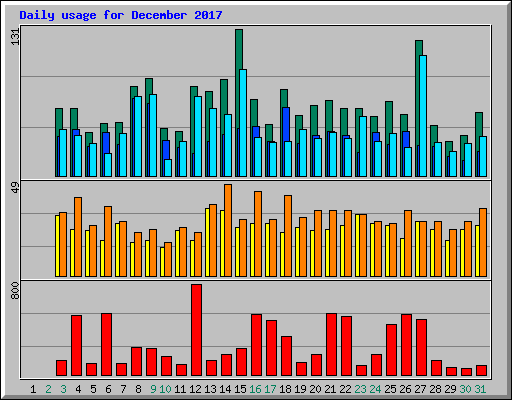Click the red bar for day 6
The width and height of the screenshot is (512, 400).
pos(106,345)
